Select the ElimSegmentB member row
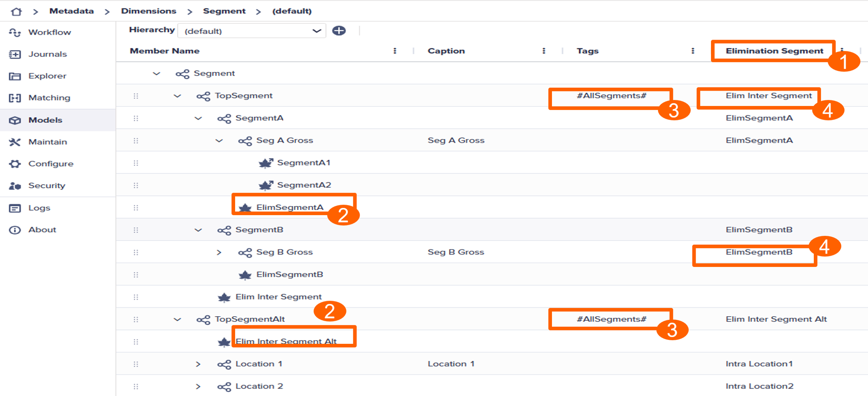 492,275
